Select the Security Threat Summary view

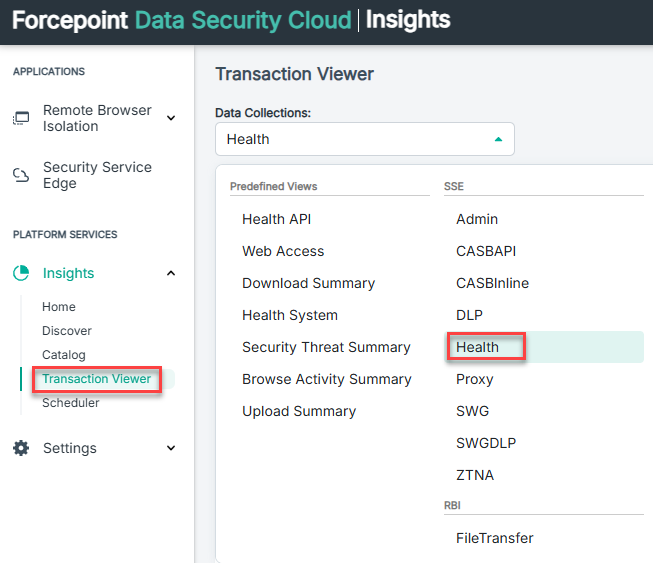(x=326, y=347)
